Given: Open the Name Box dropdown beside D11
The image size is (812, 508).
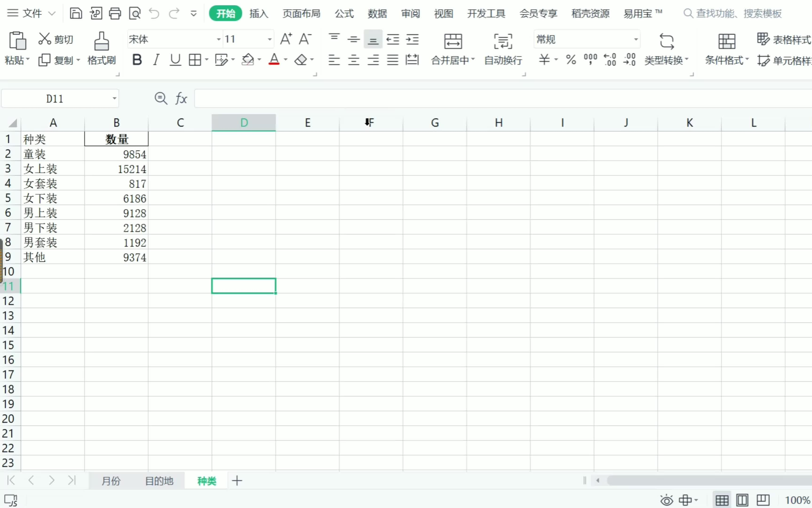Looking at the screenshot, I should coord(114,99).
